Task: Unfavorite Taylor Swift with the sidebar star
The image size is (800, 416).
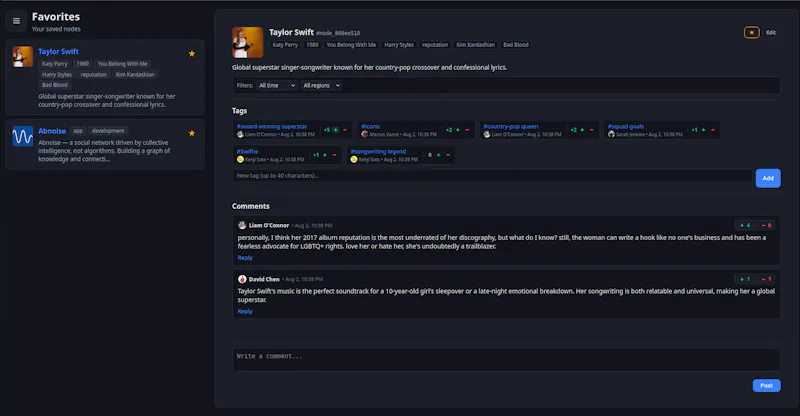Action: point(192,54)
